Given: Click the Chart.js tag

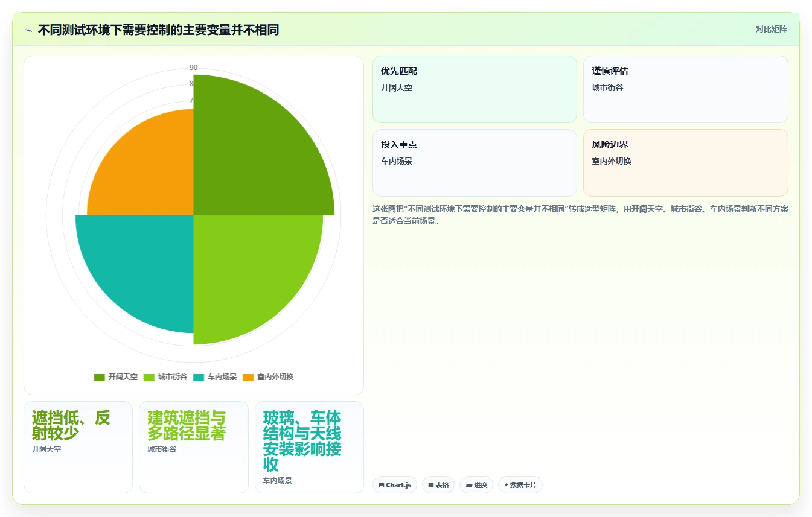Looking at the screenshot, I should pyautogui.click(x=395, y=485).
